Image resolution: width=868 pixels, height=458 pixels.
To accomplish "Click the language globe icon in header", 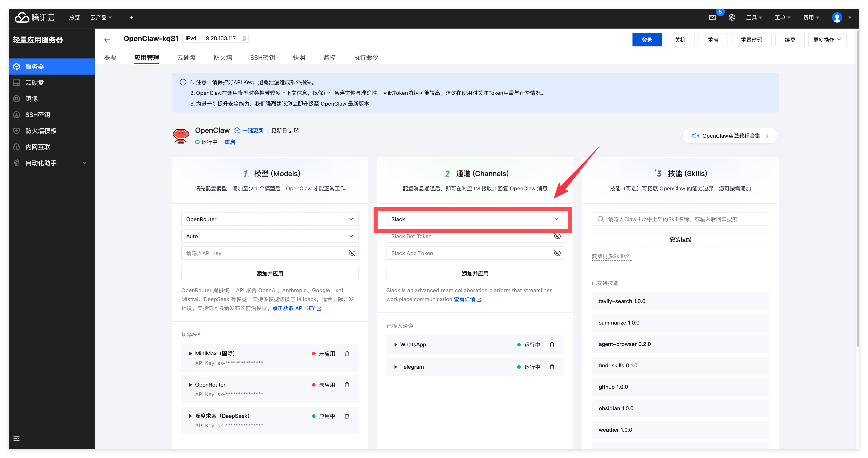I will 732,18.
